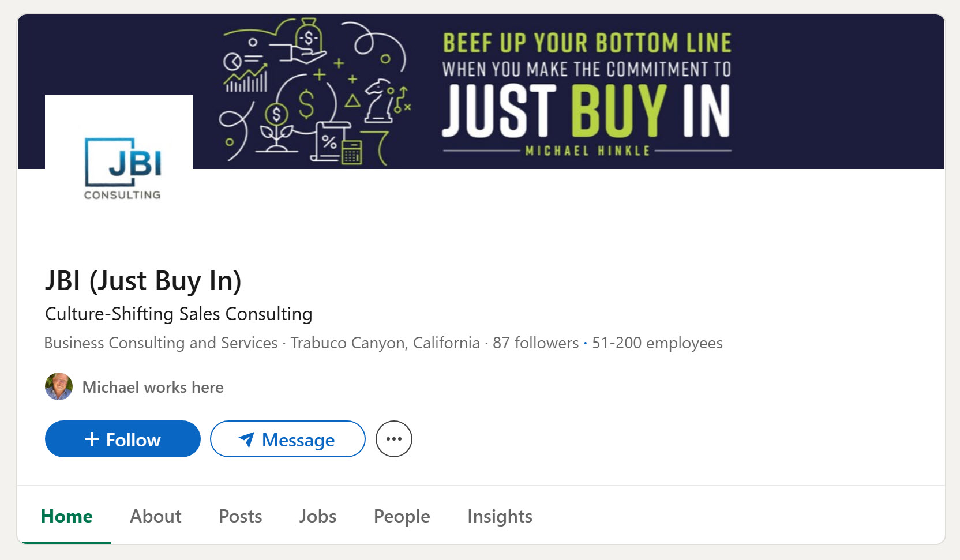Screen dimensions: 960x560
Task: Show the Insights tab
Action: pos(500,516)
